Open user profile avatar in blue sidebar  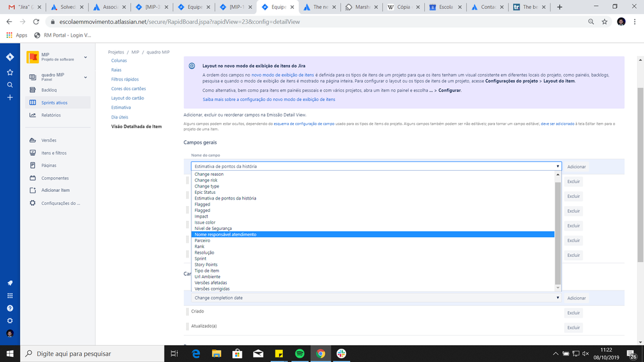coord(10,334)
